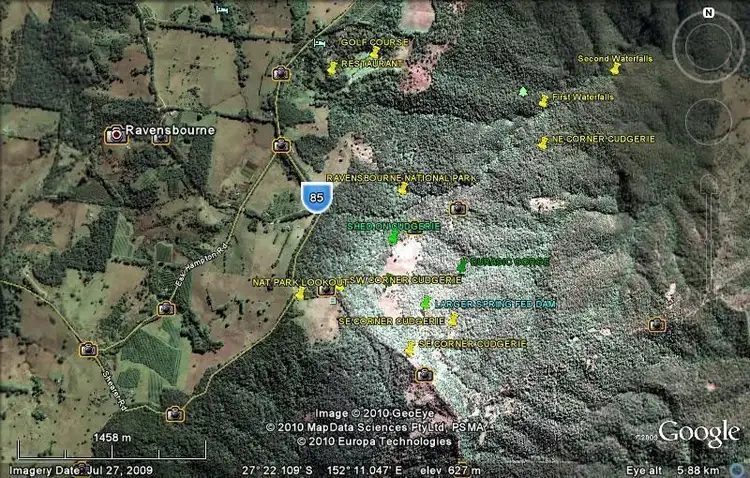This screenshot has height=478, width=750.
Task: Click the NAT PARK LOOKOUT pushpin
Action: [300, 293]
